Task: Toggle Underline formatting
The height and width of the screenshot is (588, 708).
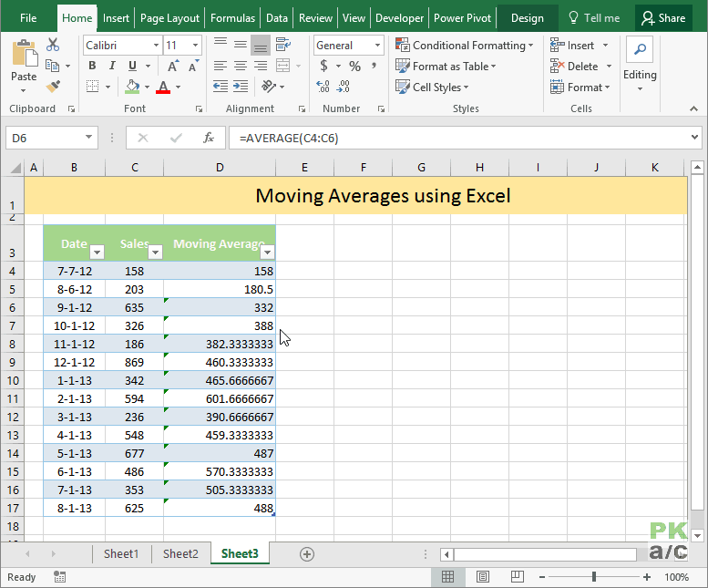Action: [132, 66]
